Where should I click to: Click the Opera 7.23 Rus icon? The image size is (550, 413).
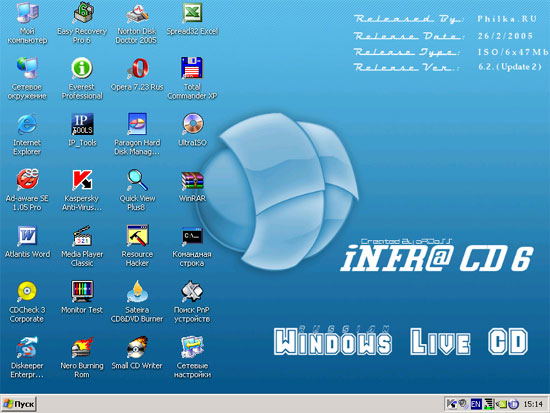137,68
